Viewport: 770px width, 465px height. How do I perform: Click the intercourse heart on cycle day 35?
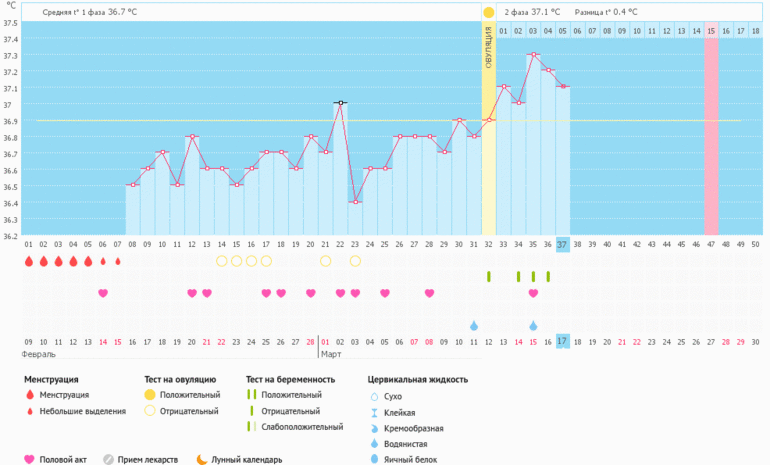pyautogui.click(x=533, y=293)
